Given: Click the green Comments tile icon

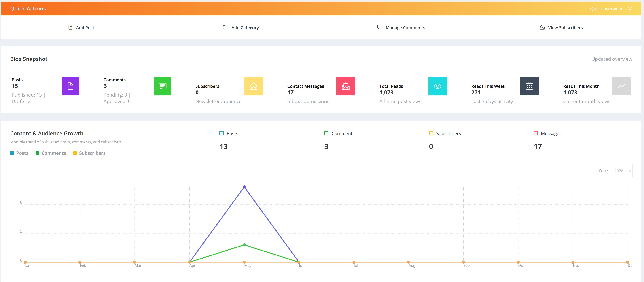Looking at the screenshot, I should tap(163, 86).
